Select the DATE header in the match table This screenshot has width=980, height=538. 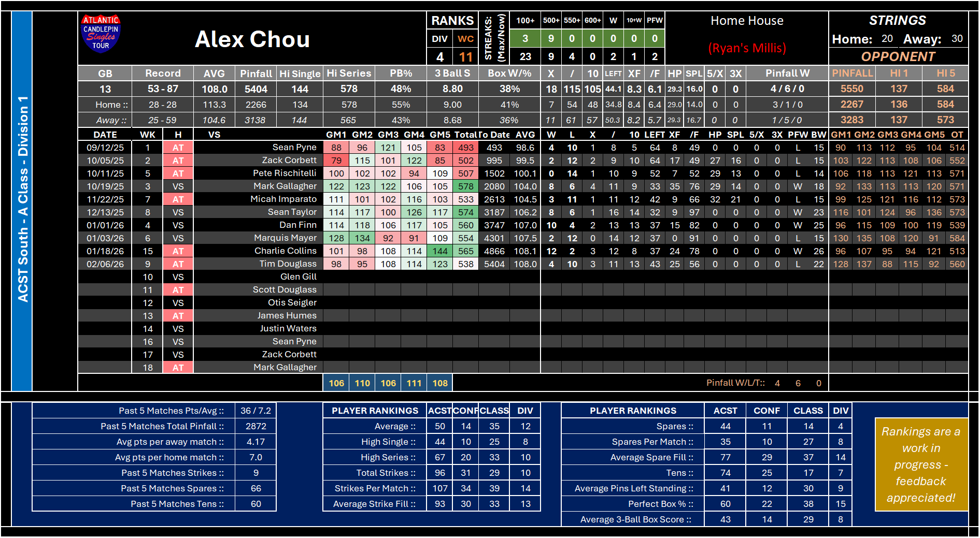[105, 135]
